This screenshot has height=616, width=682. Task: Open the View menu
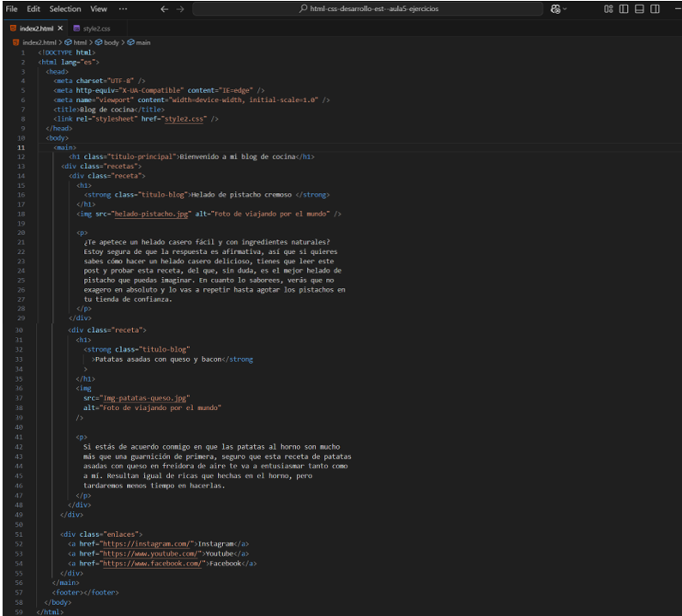click(99, 9)
